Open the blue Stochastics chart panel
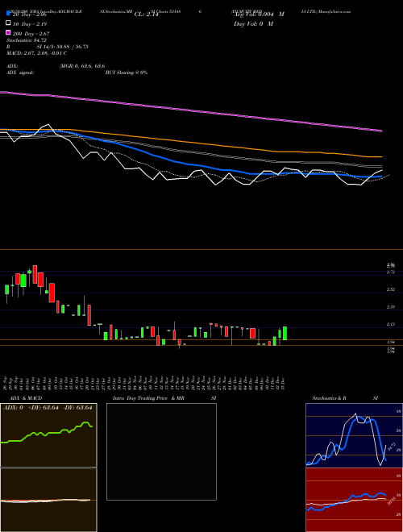This screenshot has width=403, height=532. [x=354, y=435]
